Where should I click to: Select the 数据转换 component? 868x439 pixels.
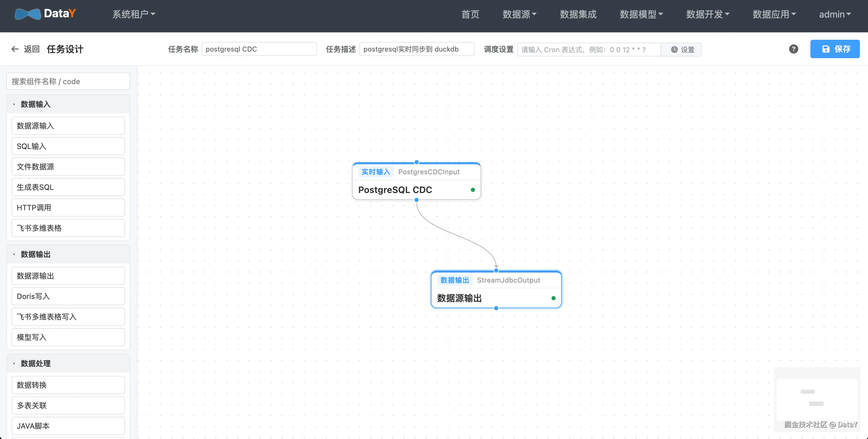point(68,385)
